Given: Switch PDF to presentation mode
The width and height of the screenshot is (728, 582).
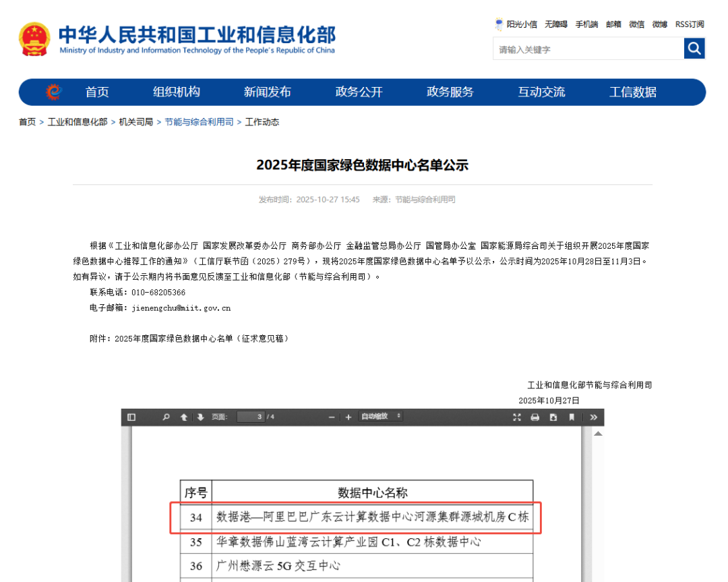Looking at the screenshot, I should pyautogui.click(x=516, y=416).
